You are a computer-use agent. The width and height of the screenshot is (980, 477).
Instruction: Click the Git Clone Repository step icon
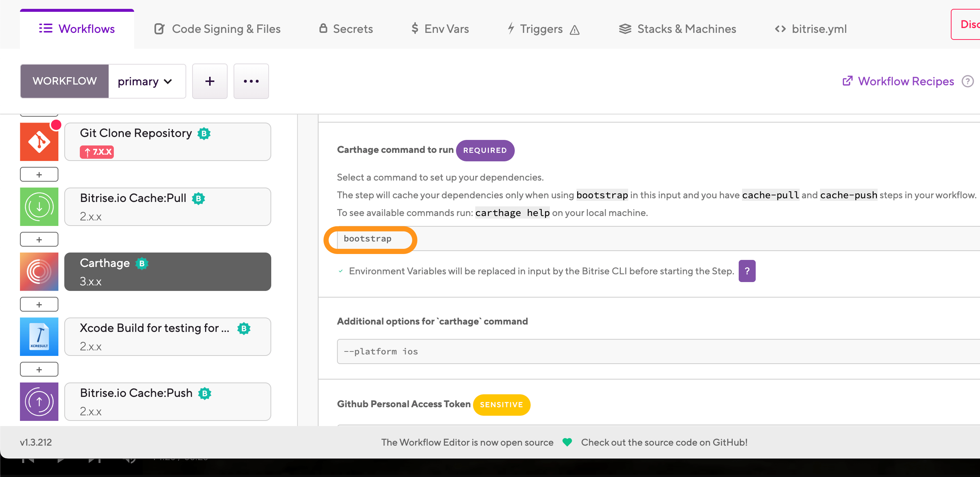(x=39, y=142)
